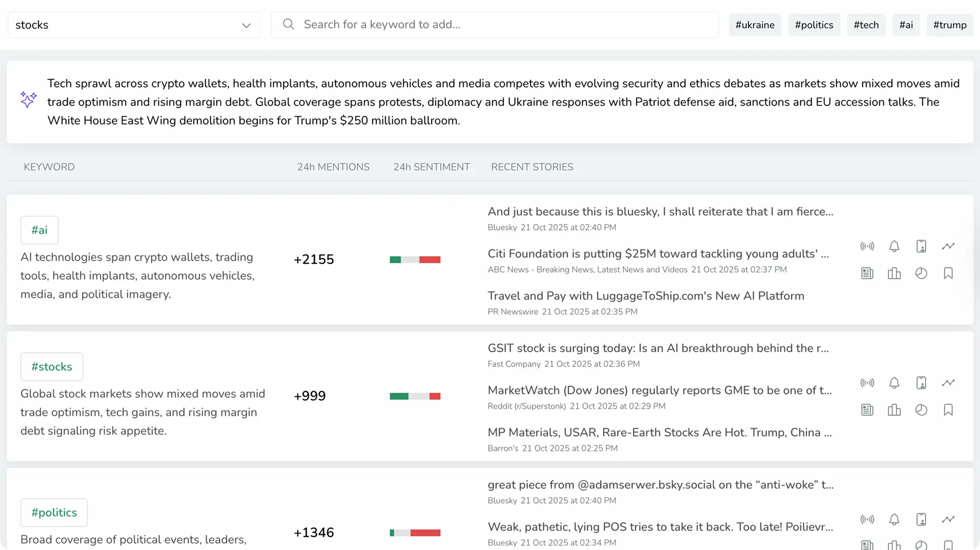The height and width of the screenshot is (550, 980).
Task: Click the bar chart icon for #stocks
Action: click(x=894, y=410)
